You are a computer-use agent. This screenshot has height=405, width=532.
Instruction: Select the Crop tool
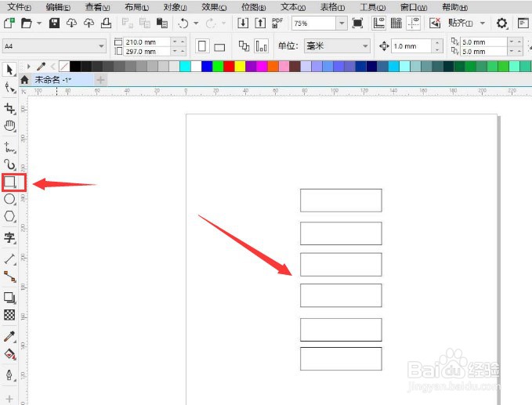[x=9, y=108]
